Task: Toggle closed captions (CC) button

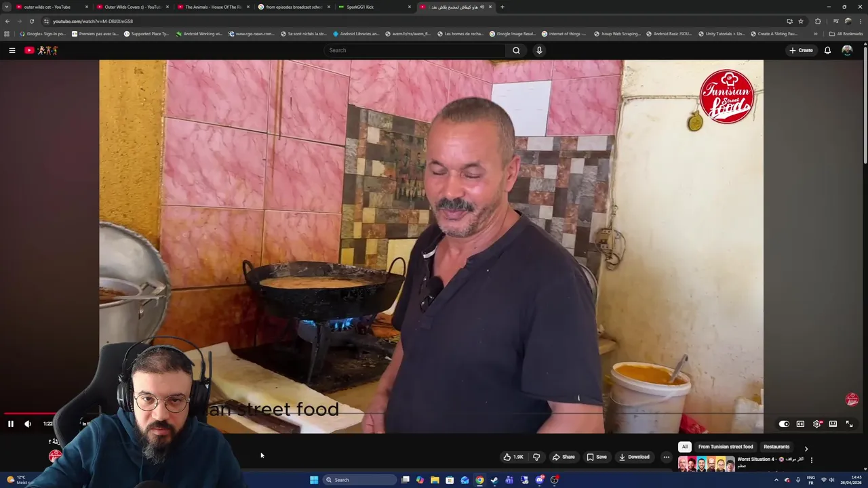Action: coord(800,424)
